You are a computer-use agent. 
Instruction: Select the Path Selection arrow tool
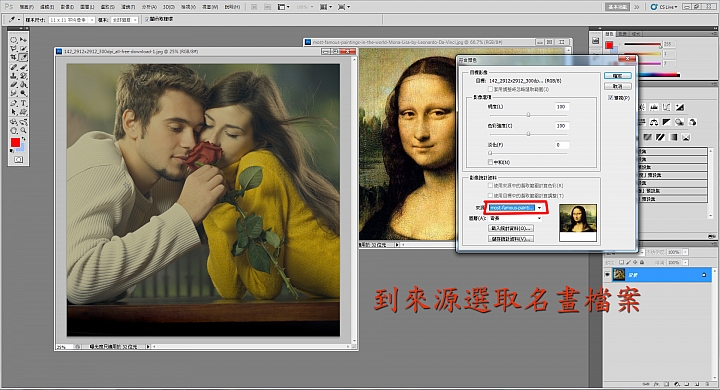coord(13,111)
